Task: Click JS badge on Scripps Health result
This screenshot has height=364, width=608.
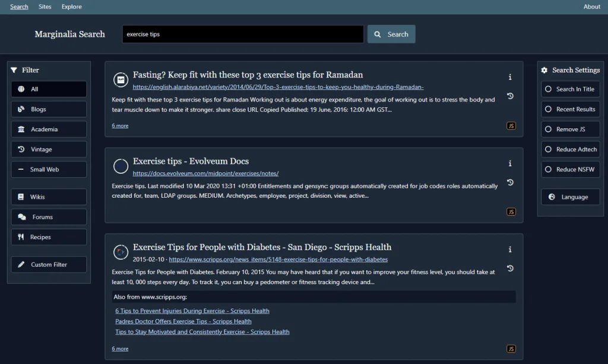Action: (511, 349)
